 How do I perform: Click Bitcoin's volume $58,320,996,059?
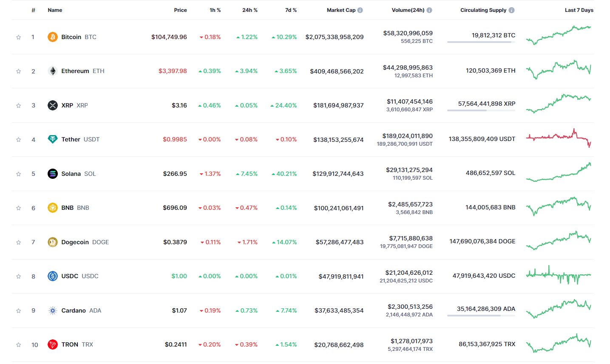(408, 33)
